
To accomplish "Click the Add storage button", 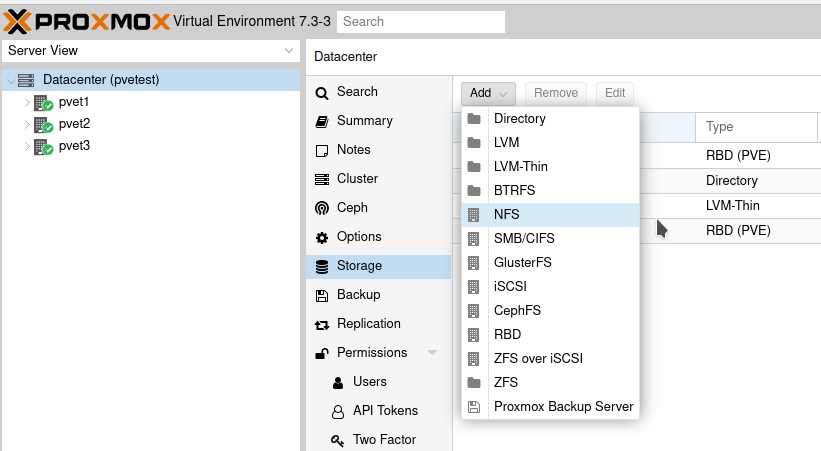I will 488,93.
